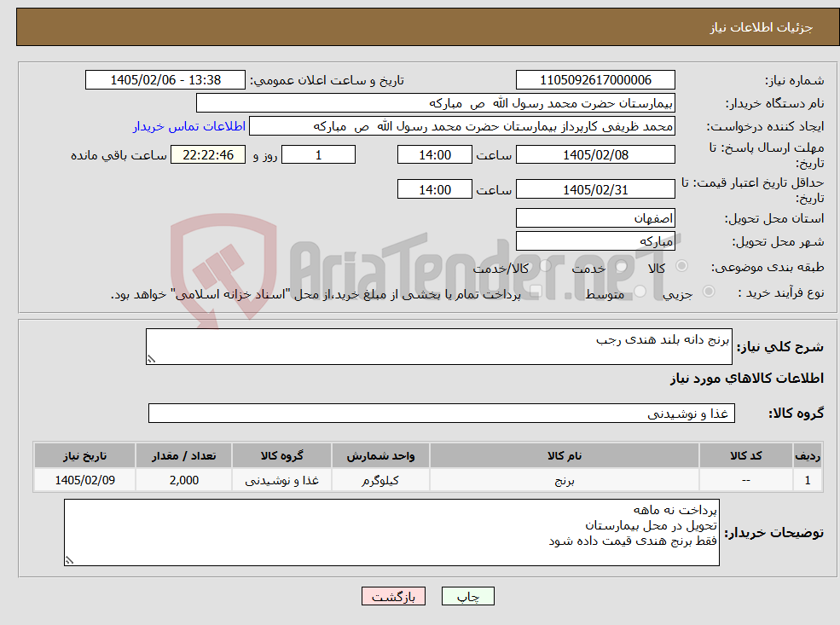
Task: Click the بازگشت (back) button
Action: (x=393, y=596)
